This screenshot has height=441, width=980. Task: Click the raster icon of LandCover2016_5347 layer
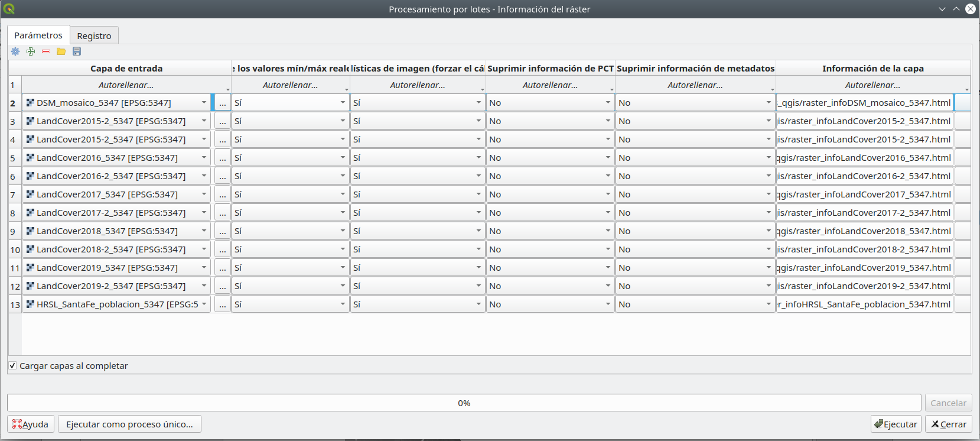(30, 158)
